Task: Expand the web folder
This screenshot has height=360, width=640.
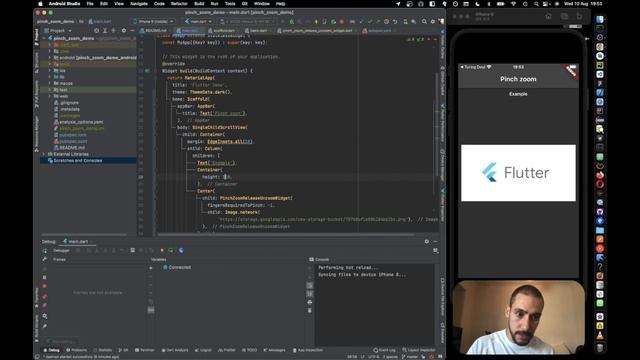Action: 50,96
